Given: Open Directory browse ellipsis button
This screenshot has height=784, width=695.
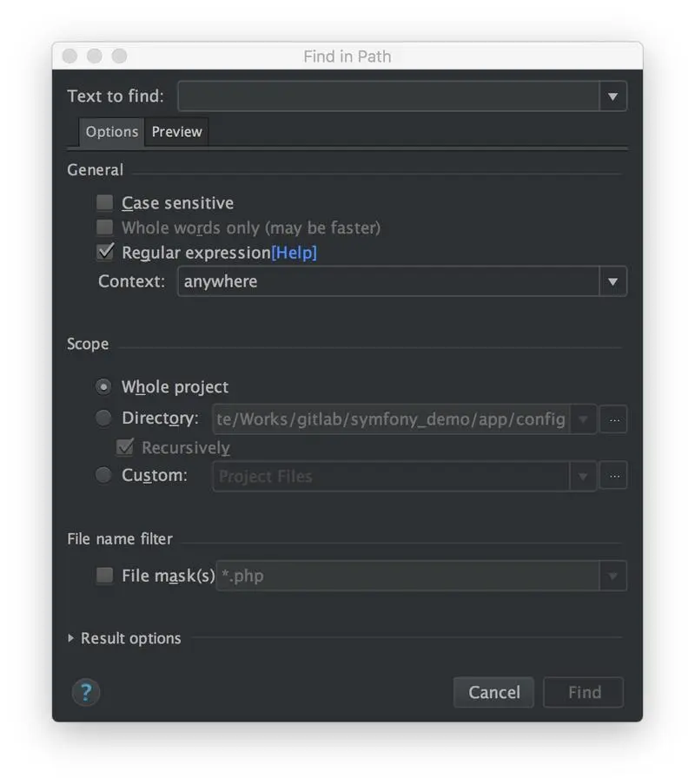Looking at the screenshot, I should 613,419.
